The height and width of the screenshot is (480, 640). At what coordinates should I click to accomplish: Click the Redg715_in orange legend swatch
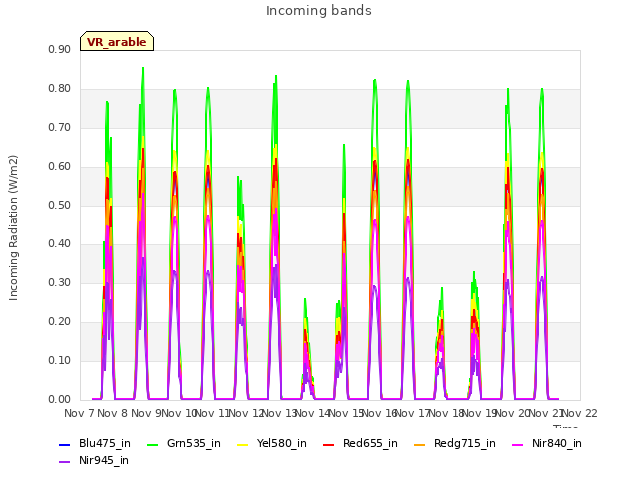420,444
